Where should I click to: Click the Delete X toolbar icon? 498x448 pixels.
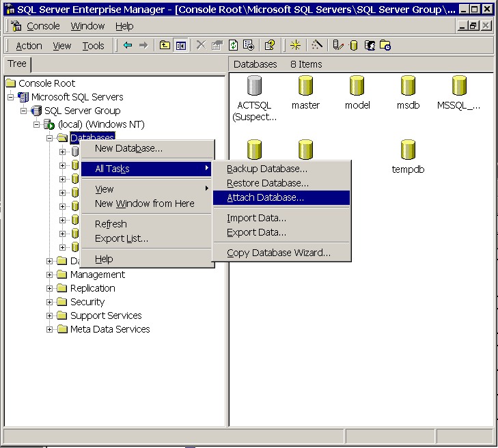coord(201,45)
